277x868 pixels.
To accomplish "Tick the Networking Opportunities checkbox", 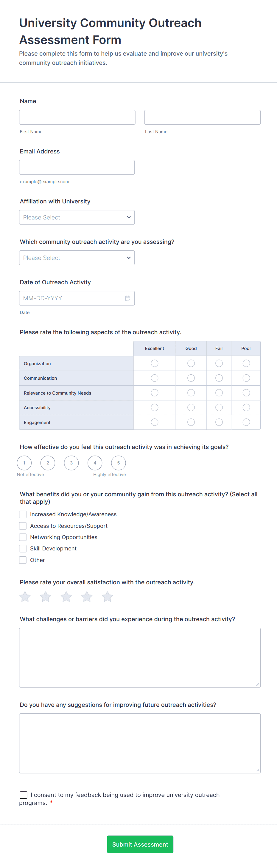I will [x=23, y=537].
